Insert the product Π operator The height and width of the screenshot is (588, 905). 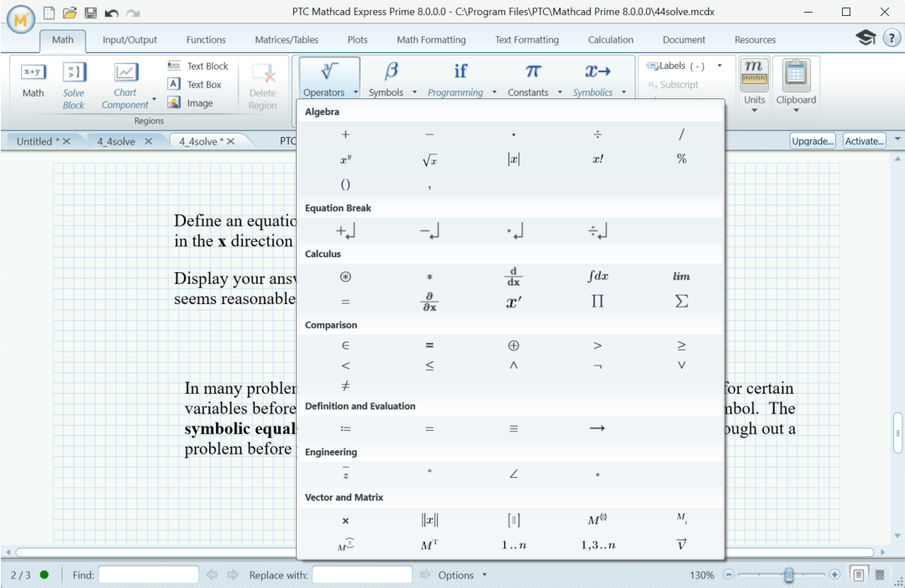click(x=597, y=302)
